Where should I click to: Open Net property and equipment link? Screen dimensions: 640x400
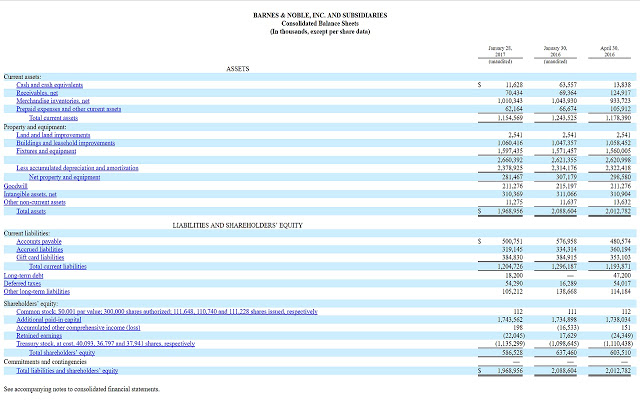coord(64,177)
